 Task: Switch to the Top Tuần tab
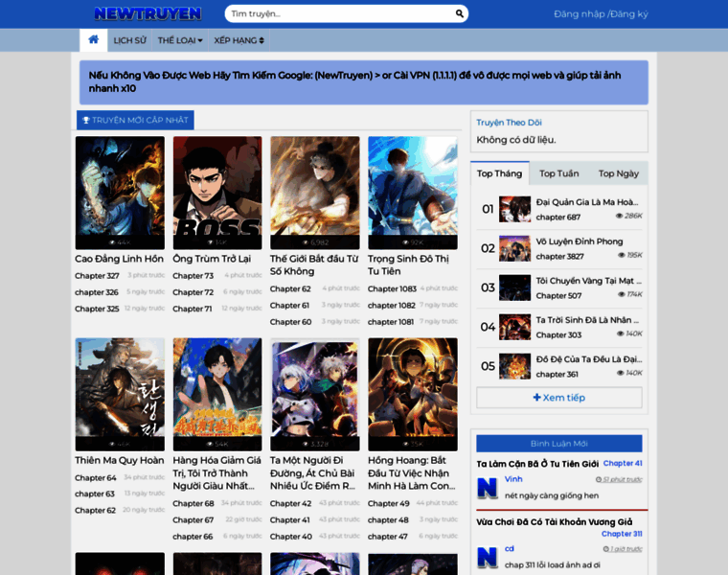click(x=559, y=173)
